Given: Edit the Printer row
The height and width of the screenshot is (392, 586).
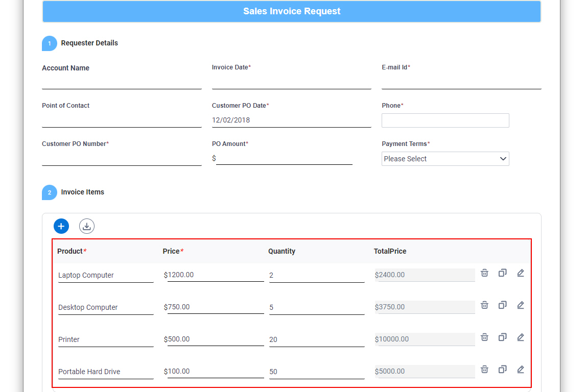Looking at the screenshot, I should (521, 337).
